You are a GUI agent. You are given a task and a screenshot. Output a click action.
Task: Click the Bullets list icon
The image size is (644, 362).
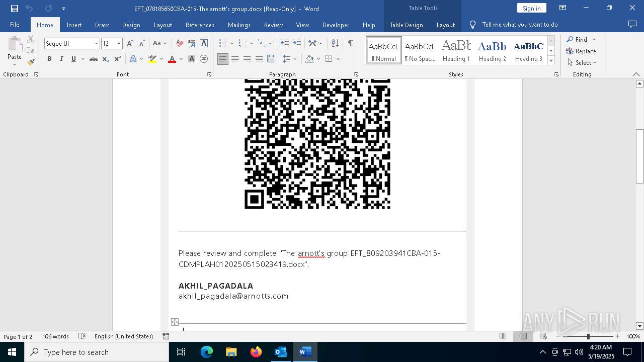click(223, 44)
